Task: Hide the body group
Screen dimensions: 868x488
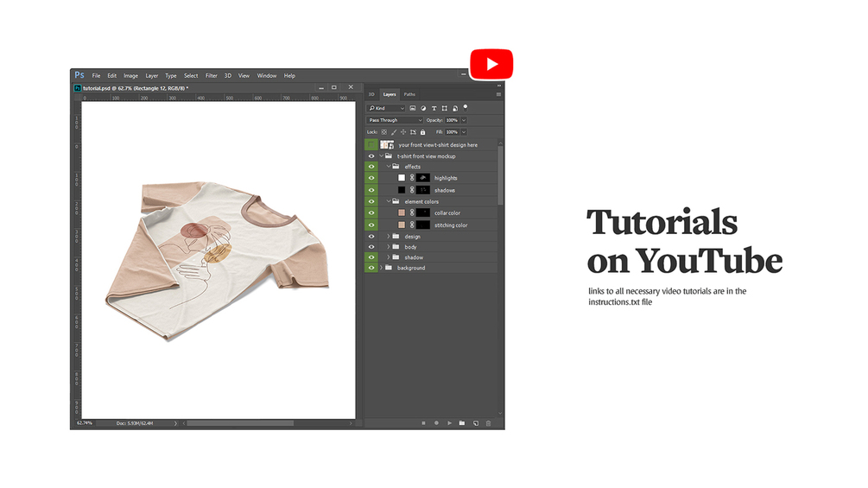Action: coord(371,247)
